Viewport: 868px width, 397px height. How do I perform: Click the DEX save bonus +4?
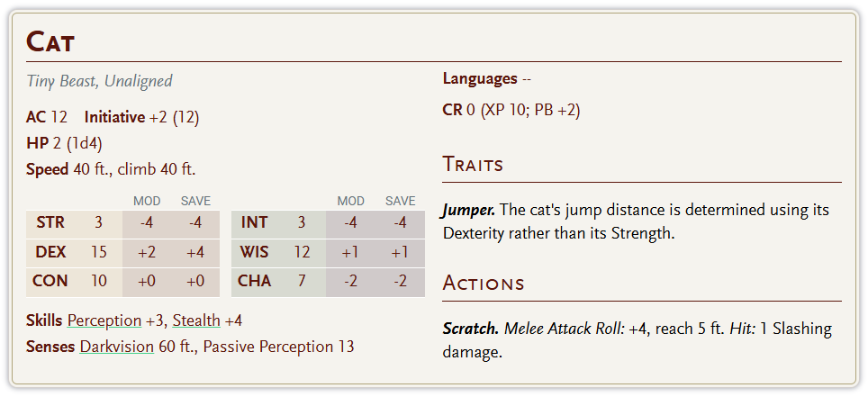point(195,252)
